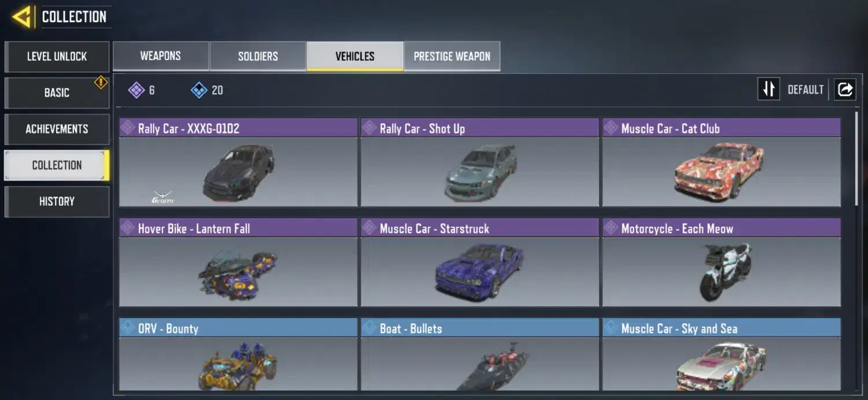Click the rarity icon beside Rally Car - Shot Up

(369, 128)
